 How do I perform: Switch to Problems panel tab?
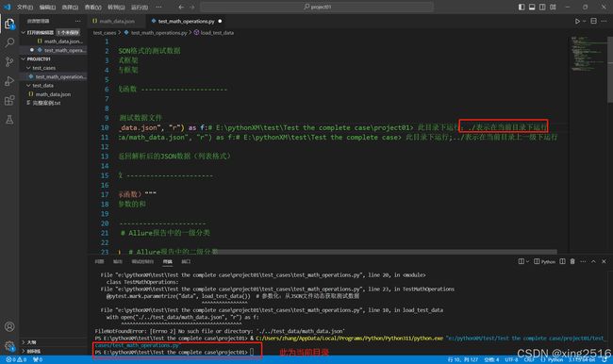(99, 261)
